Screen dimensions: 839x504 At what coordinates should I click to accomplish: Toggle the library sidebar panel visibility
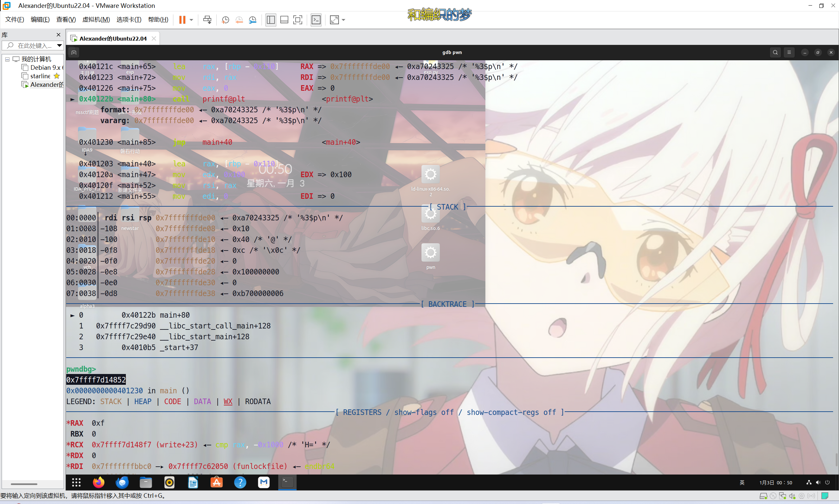click(x=270, y=20)
